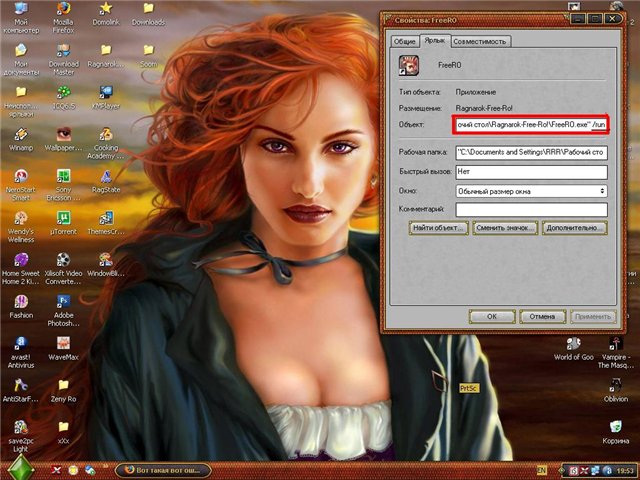Click the avast blue ball tray icon
The image size is (640, 480).
coord(607,471)
